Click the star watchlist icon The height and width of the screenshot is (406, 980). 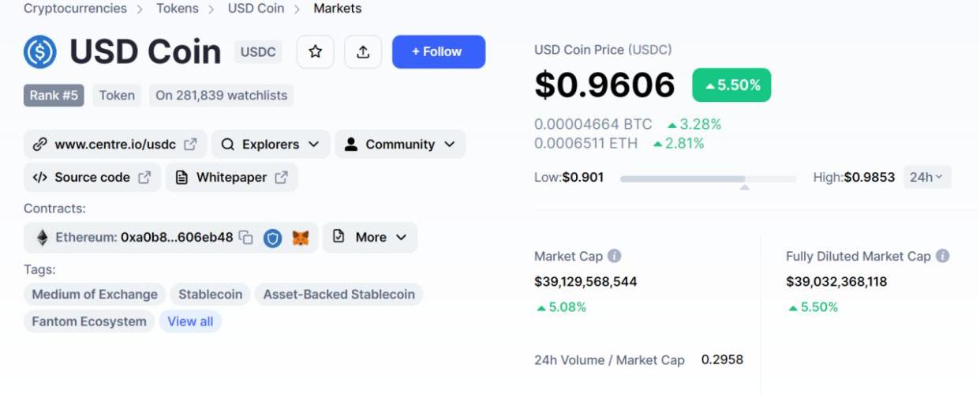316,52
